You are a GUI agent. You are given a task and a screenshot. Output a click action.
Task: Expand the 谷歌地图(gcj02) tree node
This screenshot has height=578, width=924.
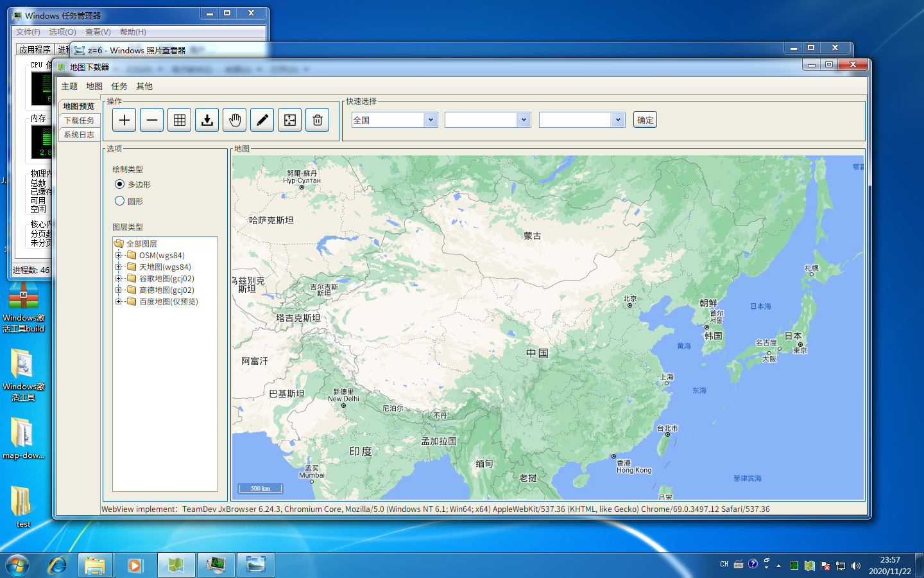point(118,278)
